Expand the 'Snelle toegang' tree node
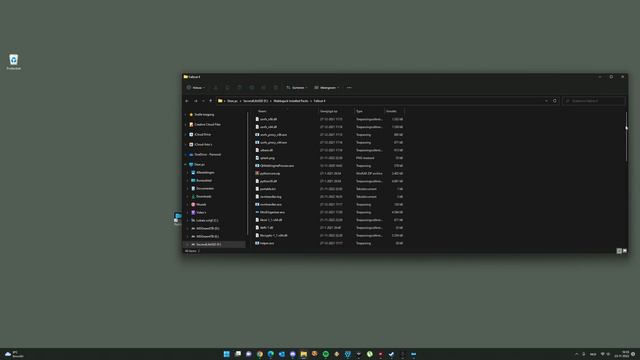The width and height of the screenshot is (640, 360). pyautogui.click(x=185, y=115)
